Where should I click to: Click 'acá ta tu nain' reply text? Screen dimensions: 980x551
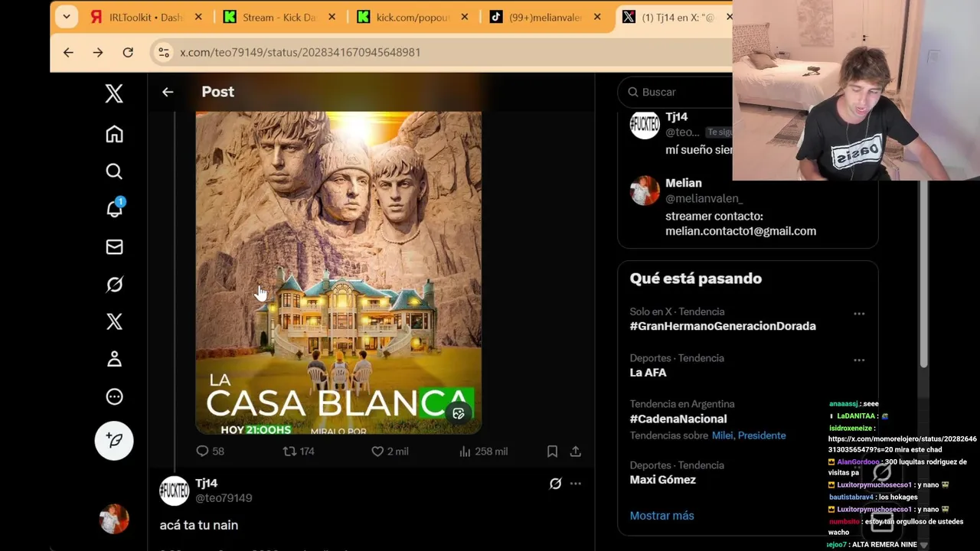point(199,525)
